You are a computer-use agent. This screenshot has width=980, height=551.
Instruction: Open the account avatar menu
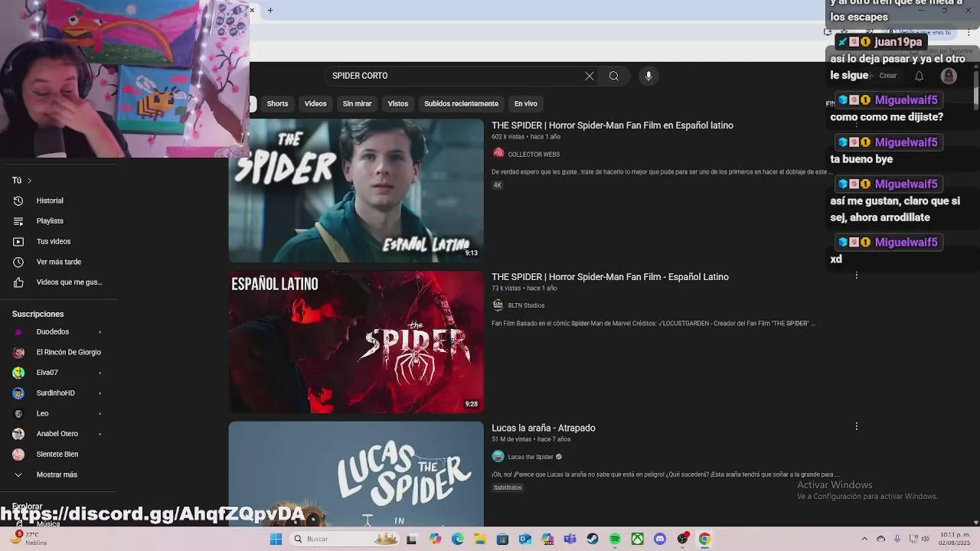point(949,76)
